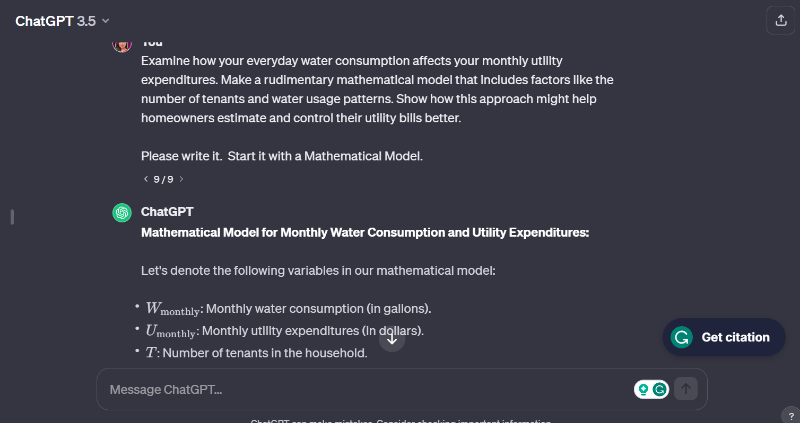
Task: Click the Grammarly lightbulb suggestion icon
Action: [644, 389]
